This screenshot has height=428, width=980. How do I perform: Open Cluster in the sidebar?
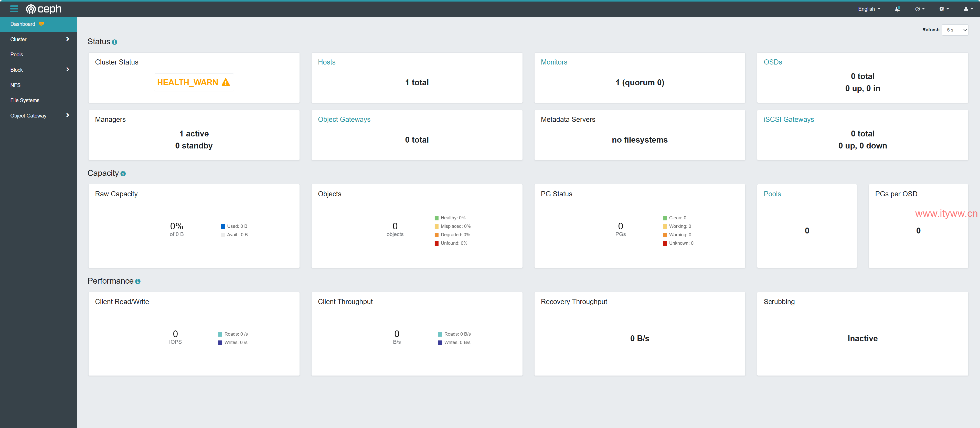[x=38, y=39]
